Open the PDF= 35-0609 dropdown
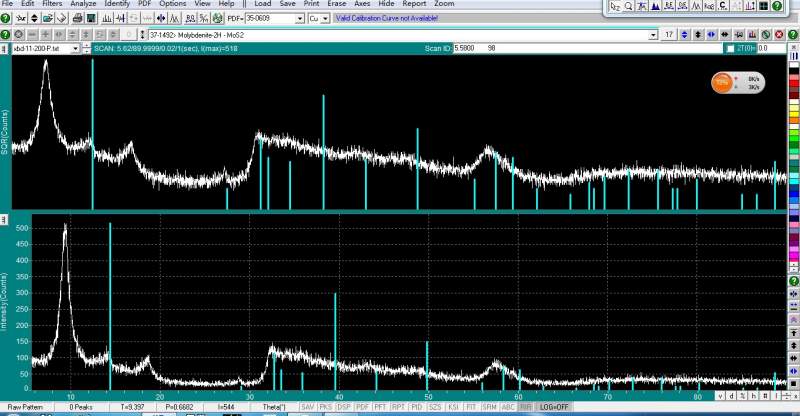 [298, 19]
